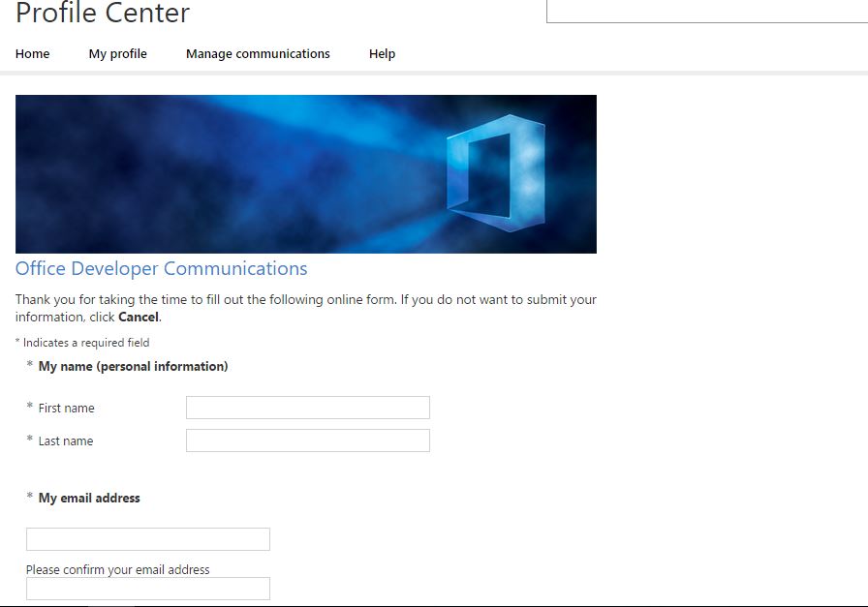This screenshot has width=868, height=607.
Task: Click the bold word Cancel in instructions
Action: [x=139, y=318]
